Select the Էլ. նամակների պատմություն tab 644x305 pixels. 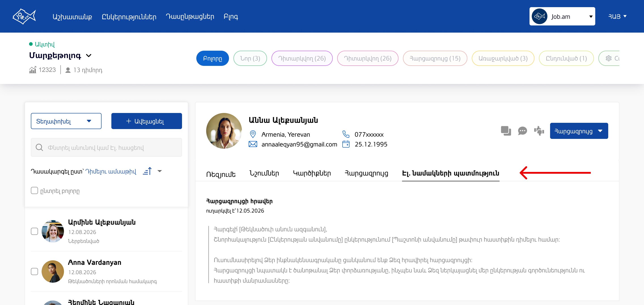(451, 173)
